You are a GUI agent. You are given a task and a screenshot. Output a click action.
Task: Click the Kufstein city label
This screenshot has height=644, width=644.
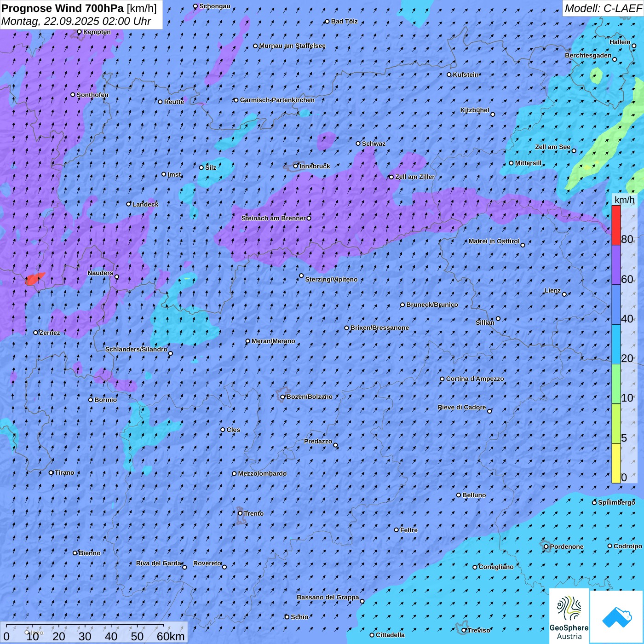[466, 75]
